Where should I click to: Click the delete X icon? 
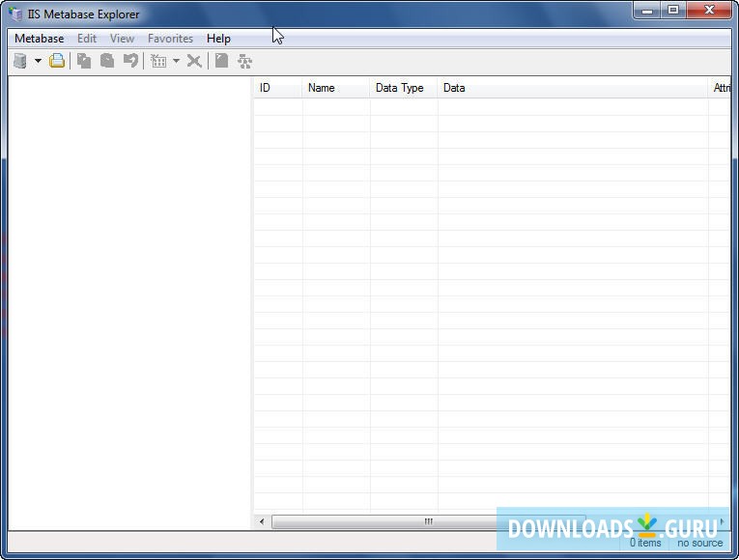pyautogui.click(x=194, y=61)
